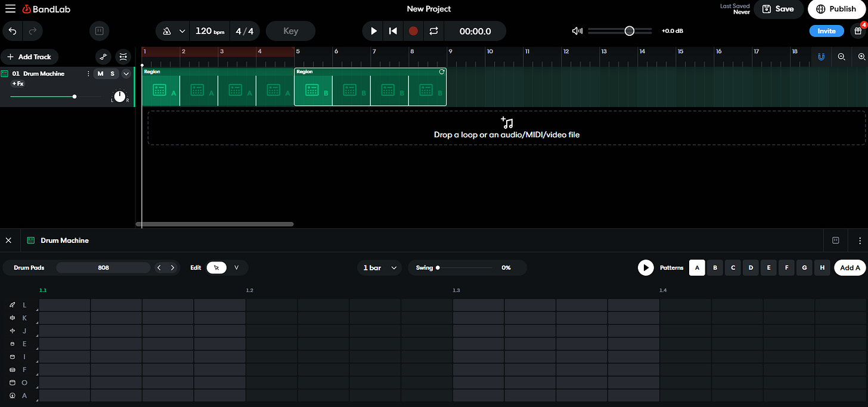The height and width of the screenshot is (407, 868).
Task: Click the 808 drum kit name field
Action: coord(103,267)
